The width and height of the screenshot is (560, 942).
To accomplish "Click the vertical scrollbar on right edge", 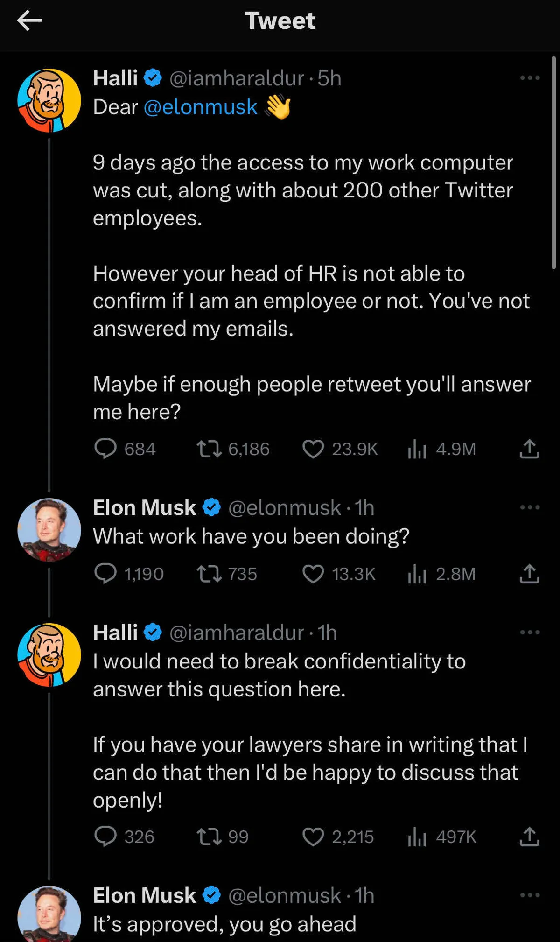I will pos(553,162).
